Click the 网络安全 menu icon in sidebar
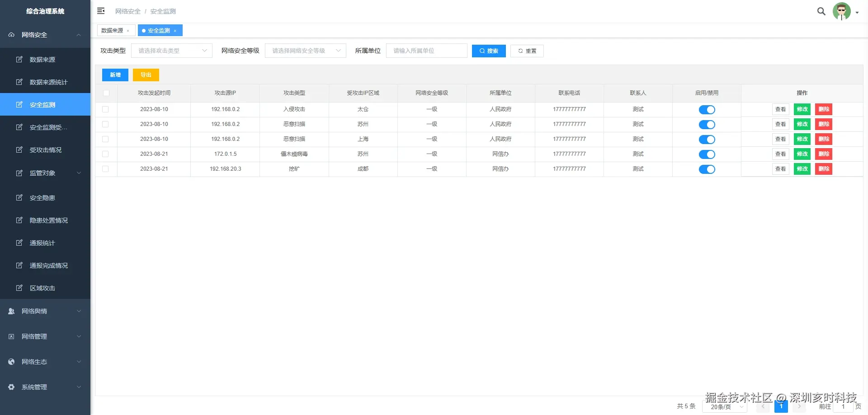Viewport: 868px width, 415px height. tap(11, 35)
